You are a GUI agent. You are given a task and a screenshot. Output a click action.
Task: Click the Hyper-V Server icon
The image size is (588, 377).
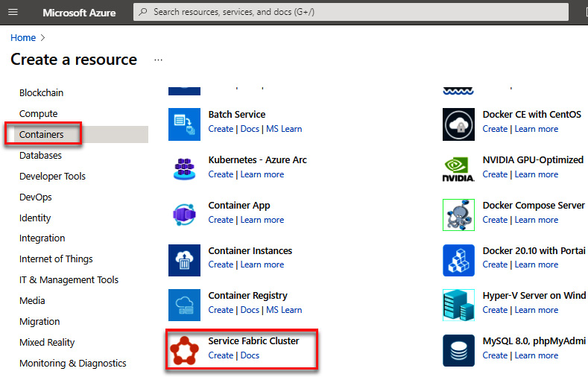coord(458,305)
